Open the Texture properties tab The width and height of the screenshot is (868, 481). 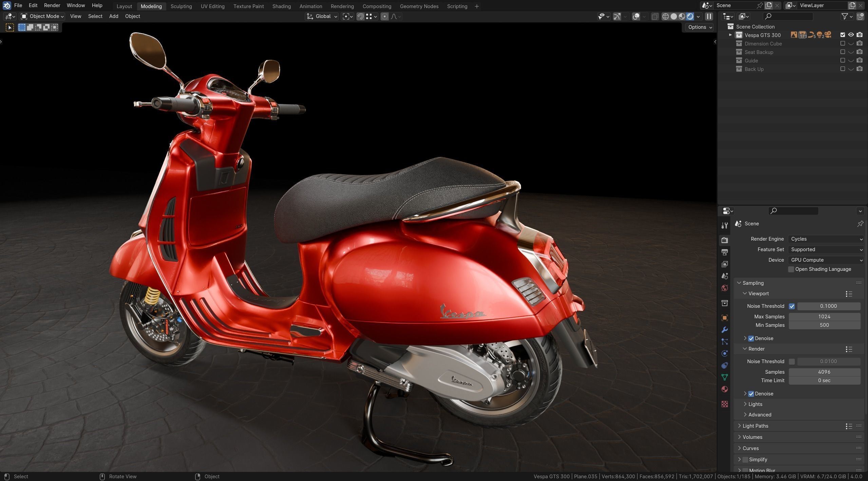(x=724, y=404)
